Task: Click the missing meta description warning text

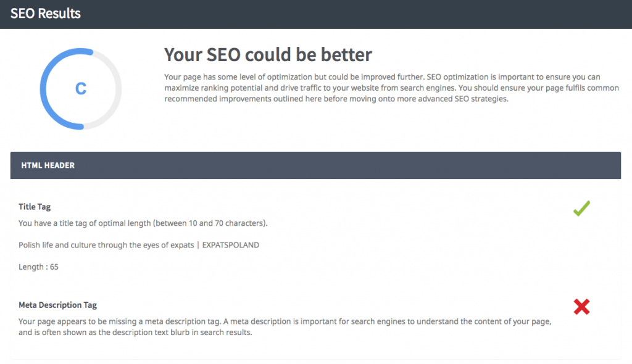Action: (284, 326)
